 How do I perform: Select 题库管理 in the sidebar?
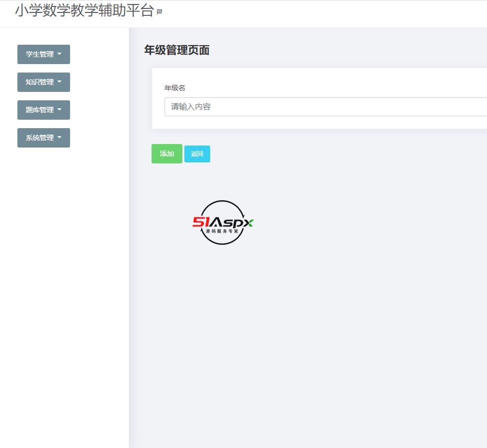click(40, 110)
